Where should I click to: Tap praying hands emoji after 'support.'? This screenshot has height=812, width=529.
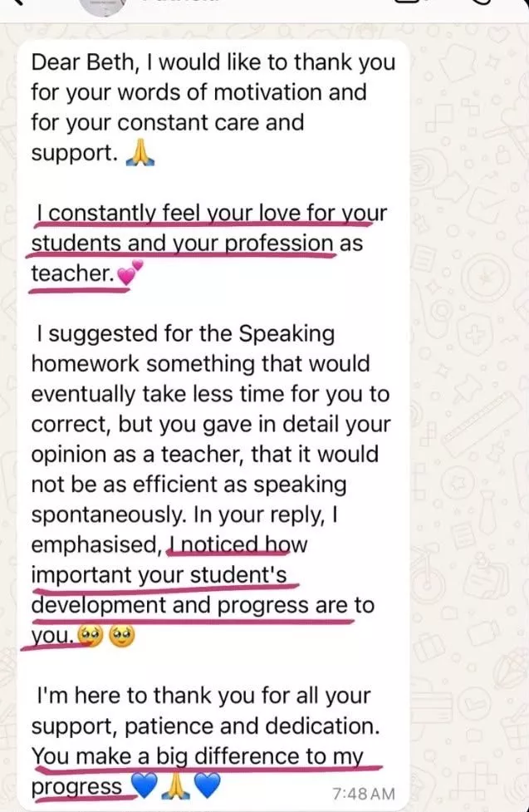(x=140, y=153)
